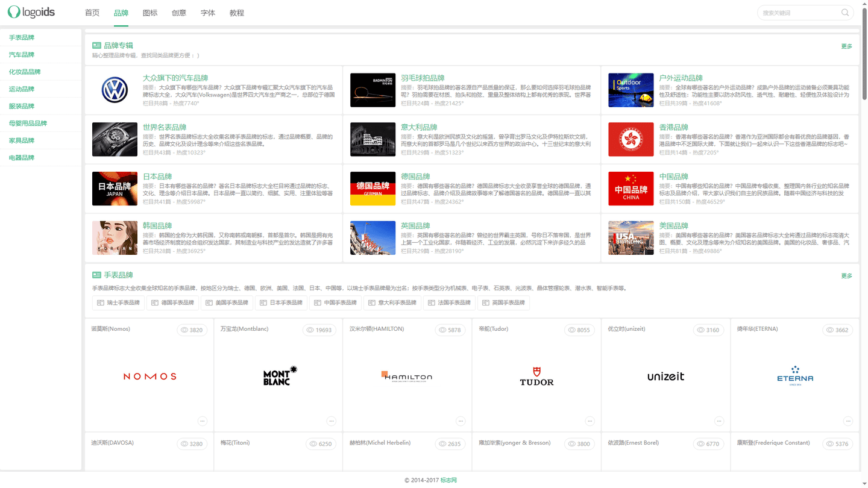
Task: Open more options on Hamilton card
Action: pos(461,421)
